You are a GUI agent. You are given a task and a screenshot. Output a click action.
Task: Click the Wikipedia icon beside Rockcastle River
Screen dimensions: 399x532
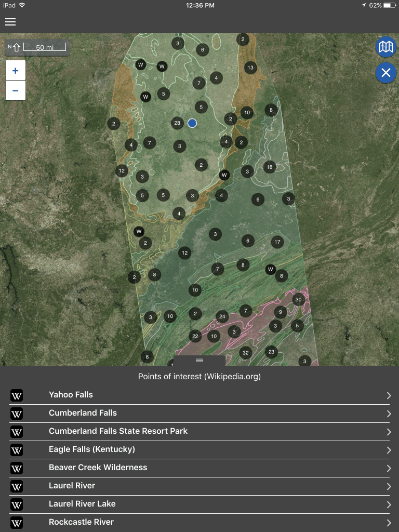pos(17,523)
